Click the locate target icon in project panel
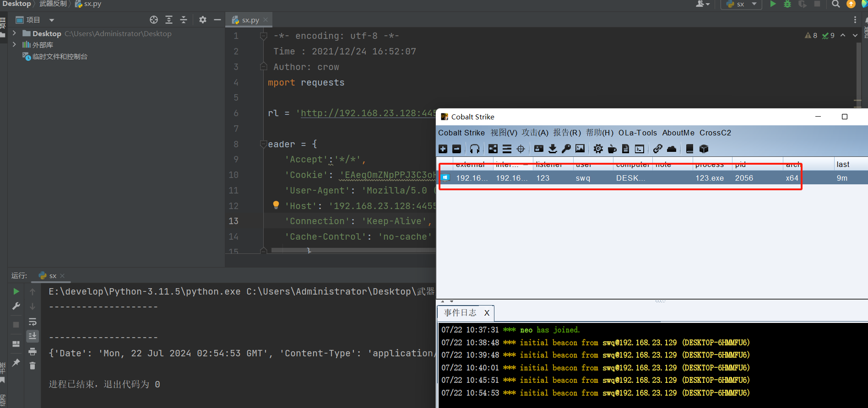The image size is (868, 408). pyautogui.click(x=154, y=20)
